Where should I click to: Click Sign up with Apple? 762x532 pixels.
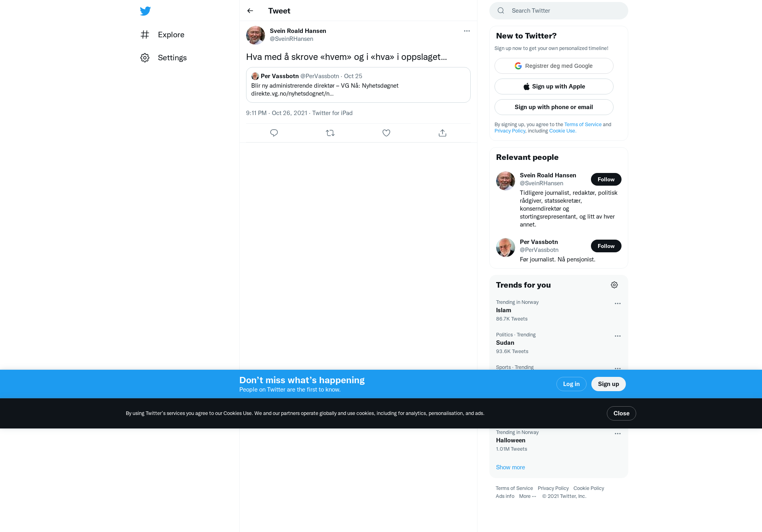point(554,86)
